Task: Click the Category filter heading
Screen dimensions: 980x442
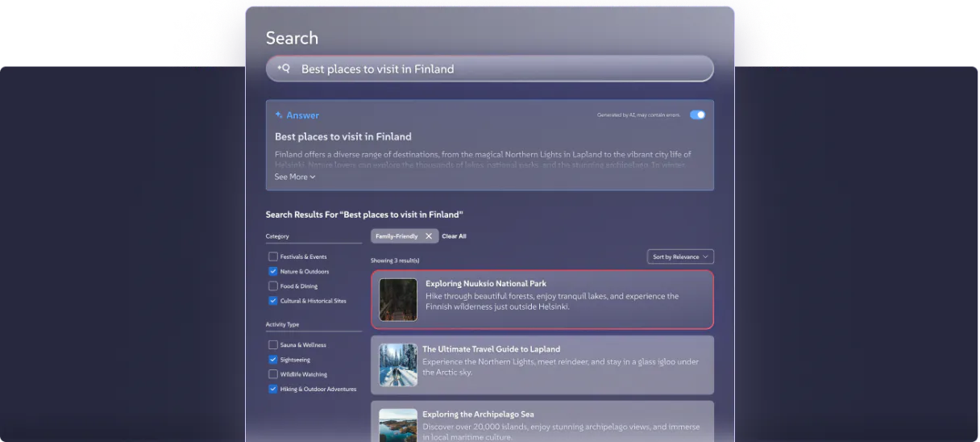Action: (277, 236)
